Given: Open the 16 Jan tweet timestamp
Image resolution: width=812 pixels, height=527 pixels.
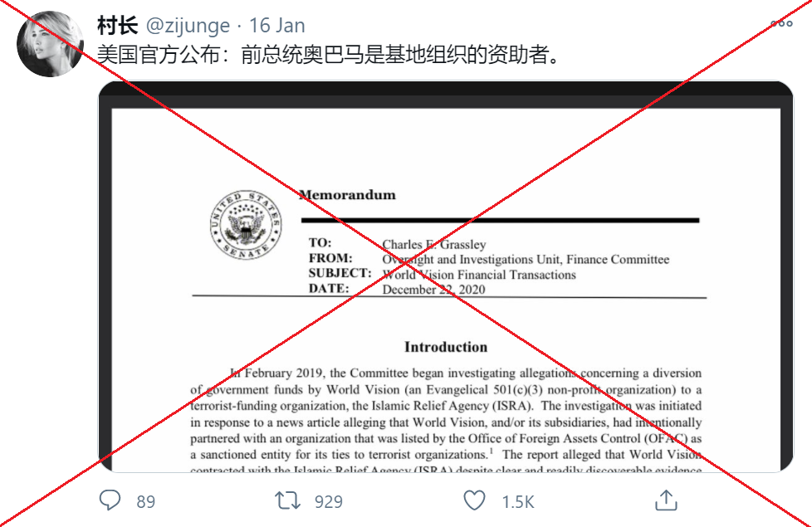Looking at the screenshot, I should 277,26.
